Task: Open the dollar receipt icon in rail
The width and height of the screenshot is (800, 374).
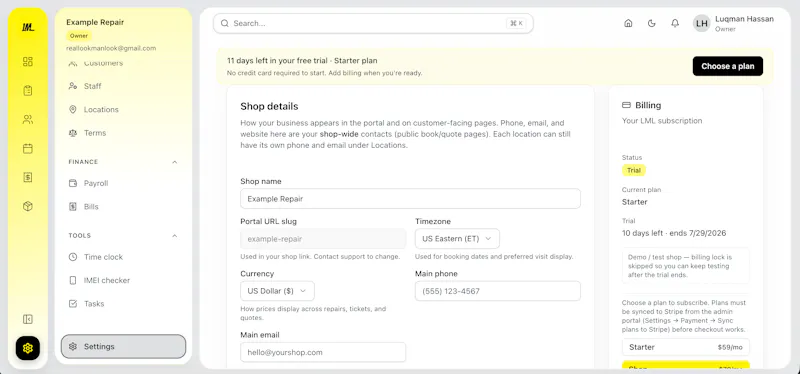Action: pyautogui.click(x=28, y=177)
